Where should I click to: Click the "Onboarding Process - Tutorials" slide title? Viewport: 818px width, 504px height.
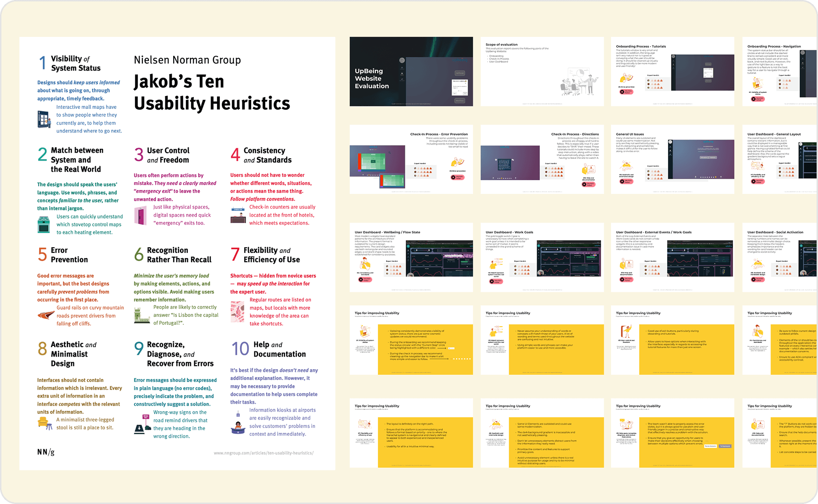click(x=641, y=47)
